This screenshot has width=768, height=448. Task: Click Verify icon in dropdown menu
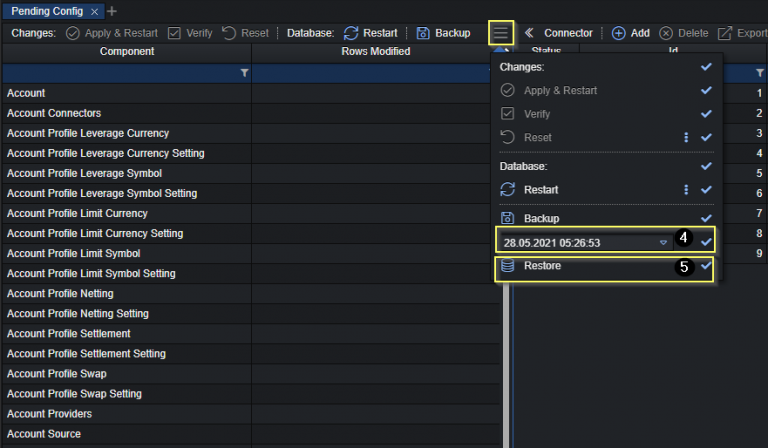click(508, 114)
